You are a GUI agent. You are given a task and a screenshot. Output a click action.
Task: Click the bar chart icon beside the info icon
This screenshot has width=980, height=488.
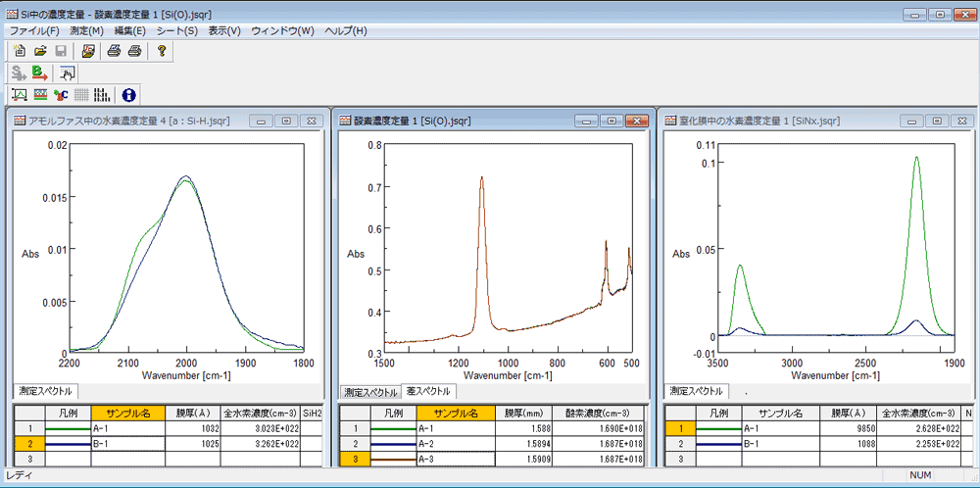(x=102, y=95)
